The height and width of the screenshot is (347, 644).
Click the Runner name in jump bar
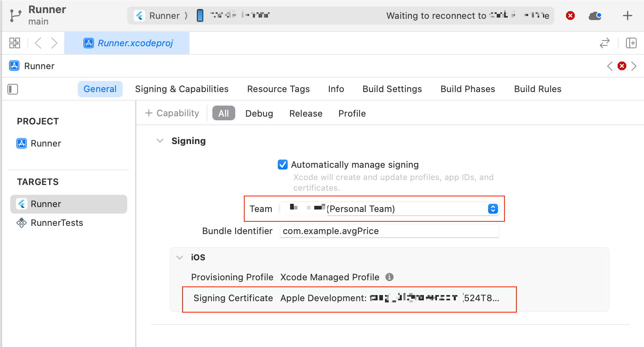pyautogui.click(x=39, y=66)
